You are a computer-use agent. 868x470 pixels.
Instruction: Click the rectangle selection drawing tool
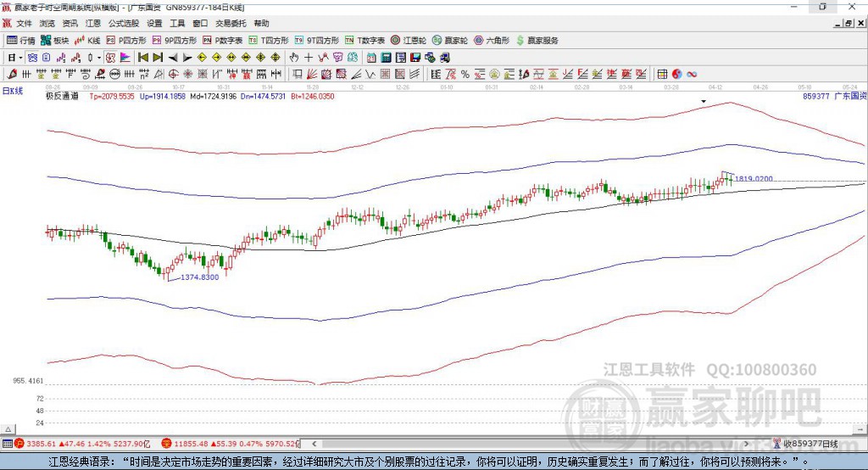coord(298,74)
